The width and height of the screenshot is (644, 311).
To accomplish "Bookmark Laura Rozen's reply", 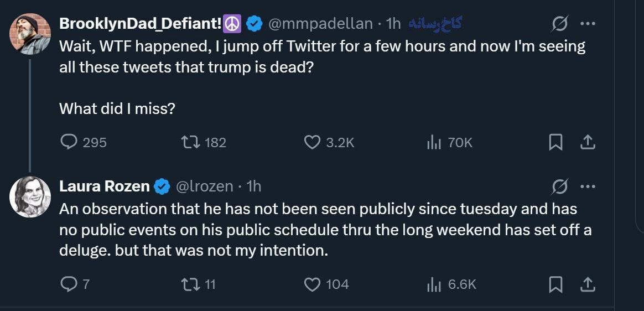I will point(555,284).
